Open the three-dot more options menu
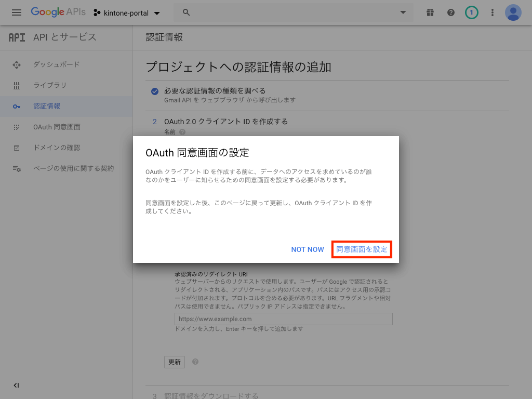The width and height of the screenshot is (532, 399). tap(492, 12)
